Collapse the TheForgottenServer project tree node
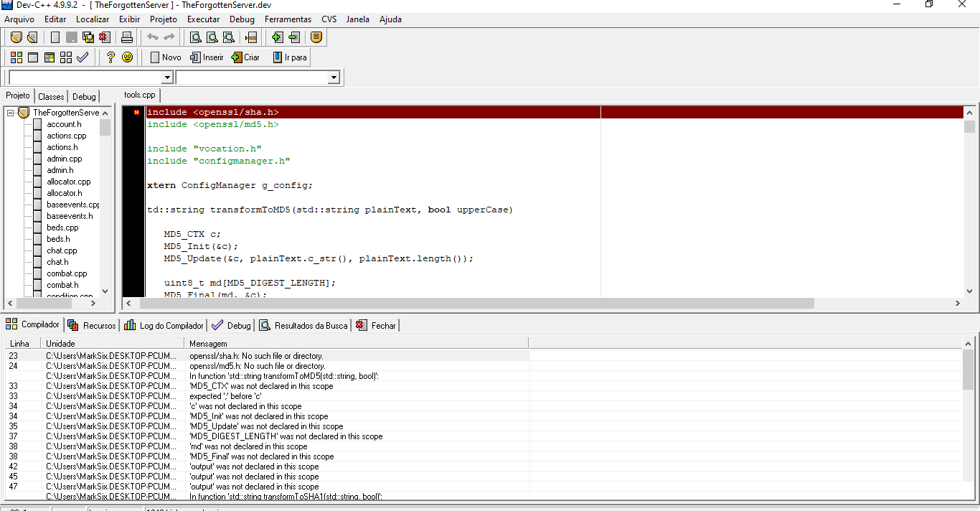The height and width of the screenshot is (511, 980). [x=11, y=113]
